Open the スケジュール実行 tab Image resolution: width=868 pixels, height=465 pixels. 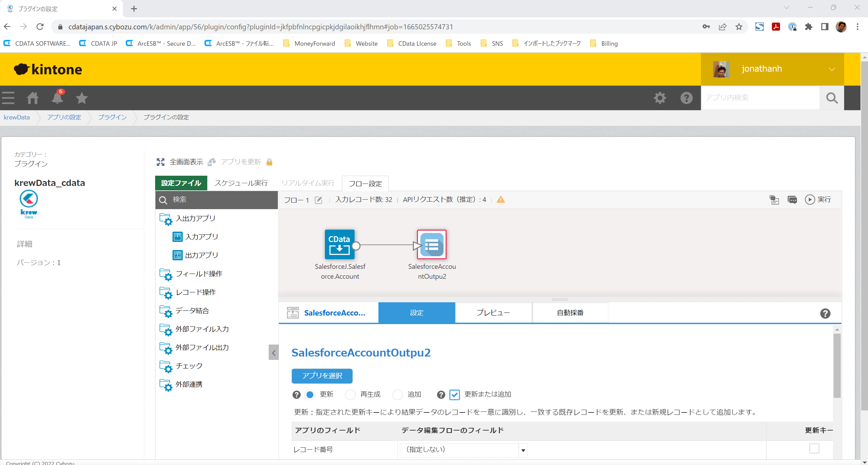pyautogui.click(x=241, y=183)
